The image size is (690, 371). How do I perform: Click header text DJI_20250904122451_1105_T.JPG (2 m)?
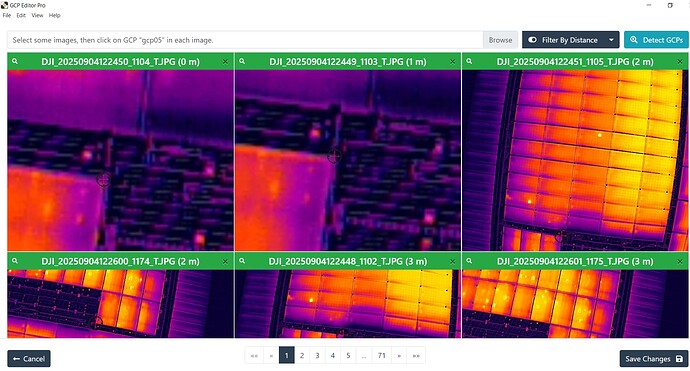pos(575,62)
